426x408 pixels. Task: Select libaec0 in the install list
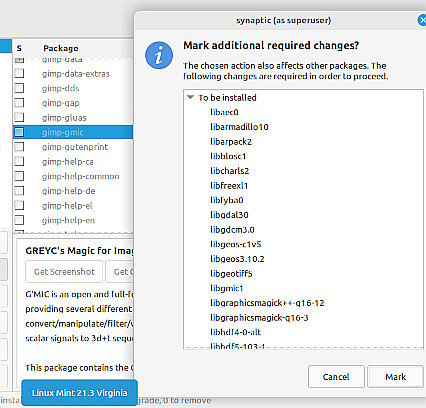[x=224, y=112]
